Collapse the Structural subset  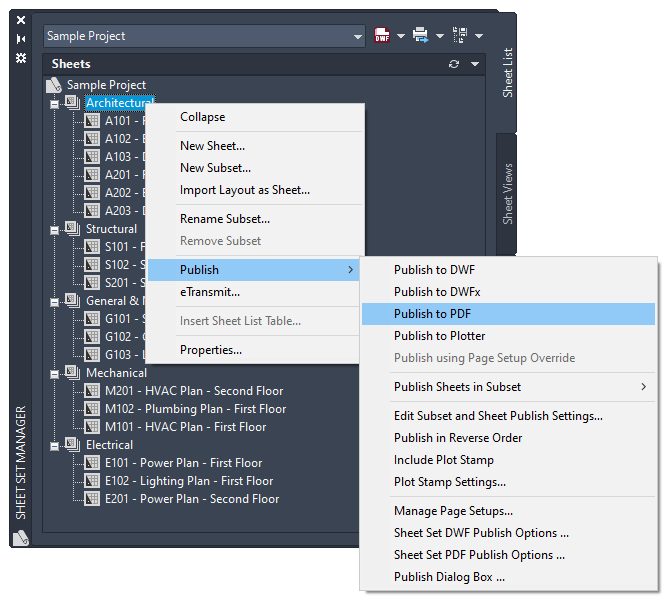tap(54, 230)
